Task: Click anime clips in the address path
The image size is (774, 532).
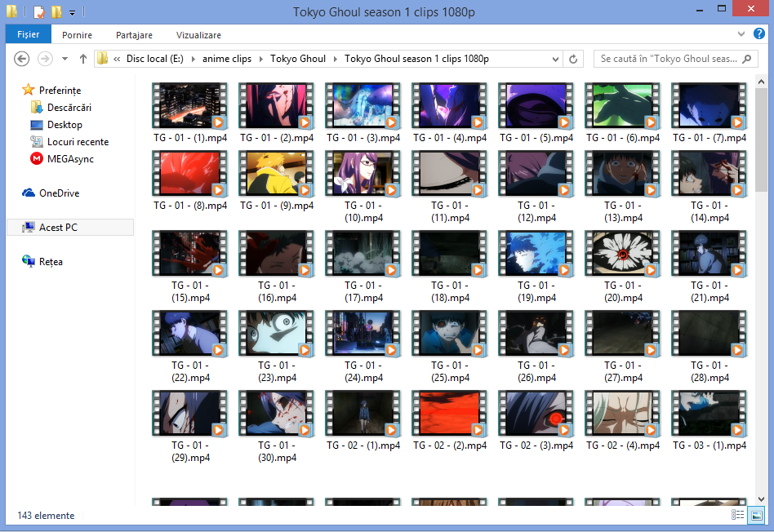Action: [x=227, y=59]
